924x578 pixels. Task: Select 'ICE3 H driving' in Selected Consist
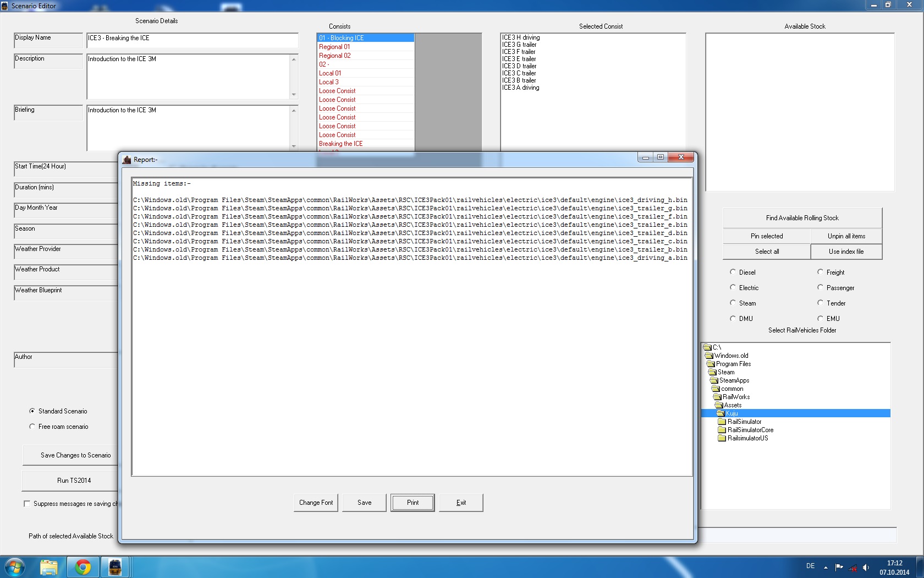click(521, 37)
